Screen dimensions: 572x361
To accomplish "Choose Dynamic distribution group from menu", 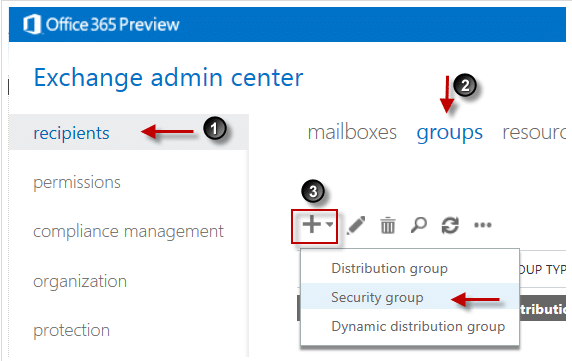I will pyautogui.click(x=410, y=326).
